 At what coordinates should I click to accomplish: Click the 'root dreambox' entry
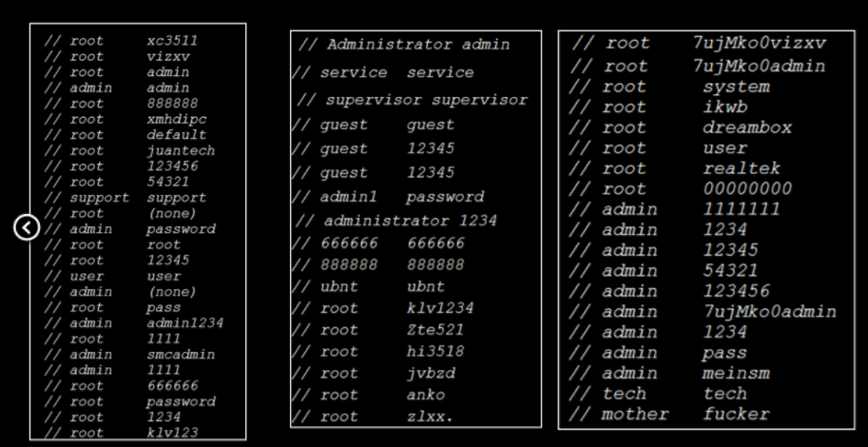pos(681,127)
